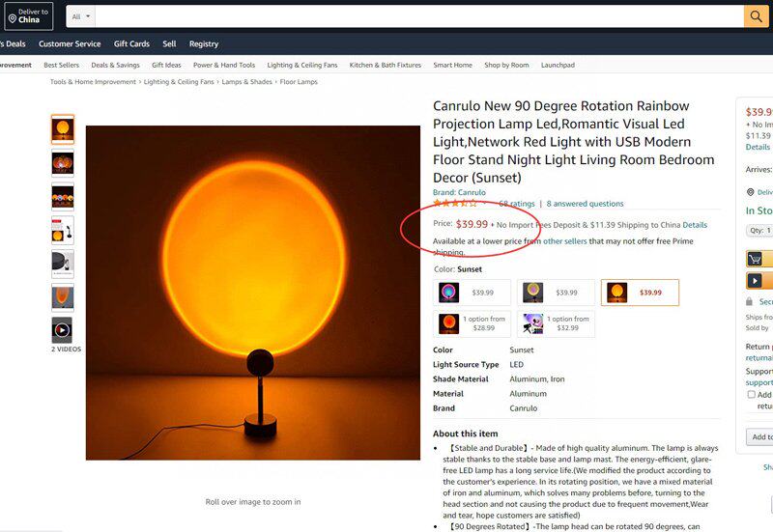Choose the color swatch with option from $28.99
This screenshot has width=773, height=532.
coord(472,323)
